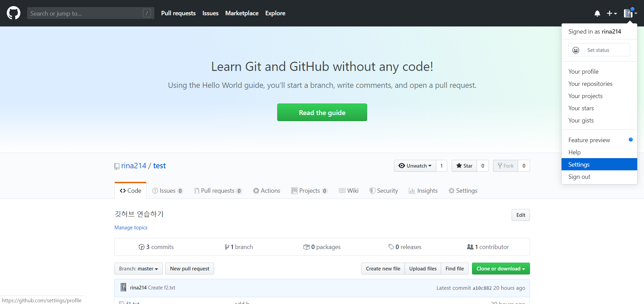The height and width of the screenshot is (304, 644).
Task: Open the Security tab
Action: pyautogui.click(x=383, y=191)
